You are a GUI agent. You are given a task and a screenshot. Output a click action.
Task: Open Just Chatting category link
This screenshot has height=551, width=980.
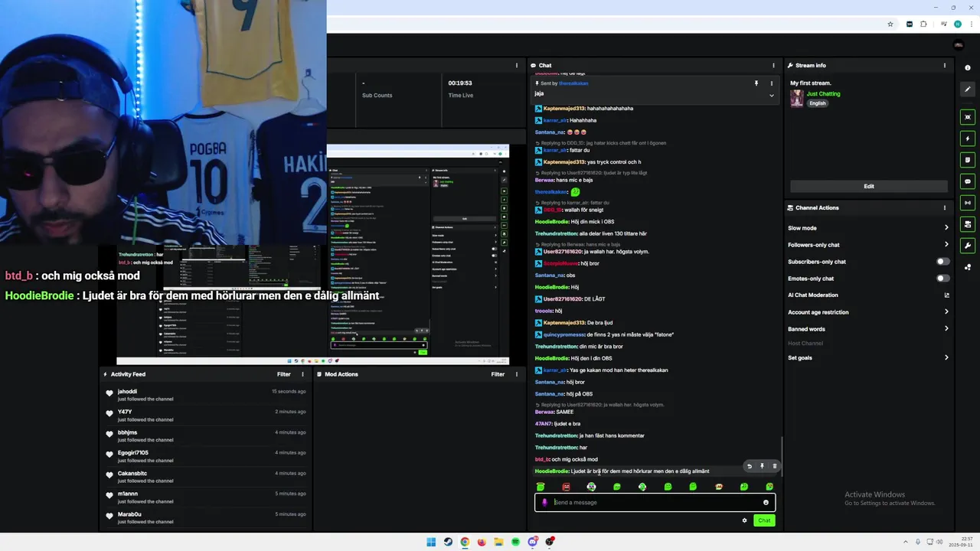click(823, 93)
